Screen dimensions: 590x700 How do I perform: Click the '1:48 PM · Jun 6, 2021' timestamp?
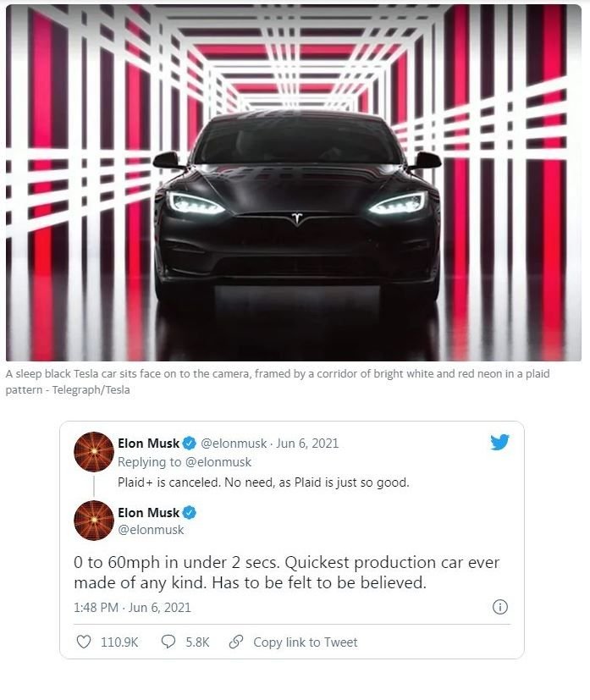click(x=132, y=607)
